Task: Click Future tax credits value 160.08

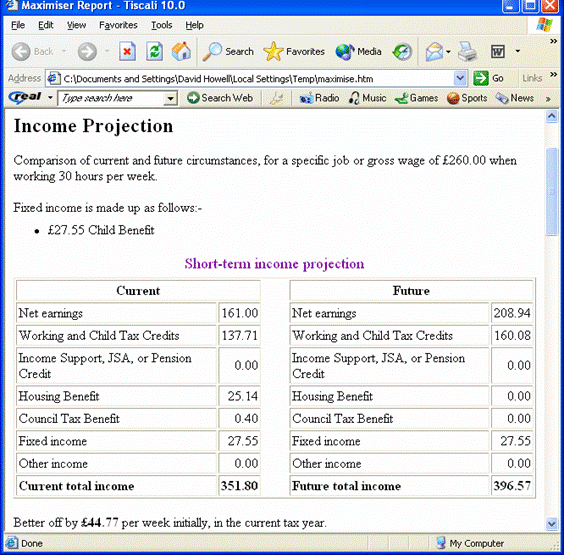Action: tap(512, 335)
